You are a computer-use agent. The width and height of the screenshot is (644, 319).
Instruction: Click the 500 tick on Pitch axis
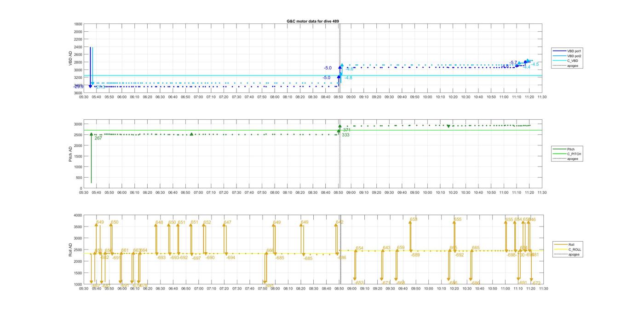point(79,178)
